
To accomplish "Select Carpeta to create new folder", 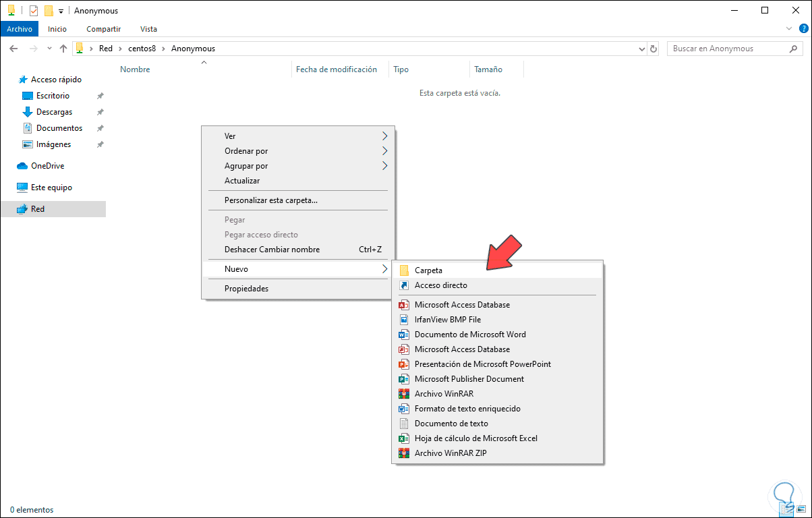I will point(428,270).
